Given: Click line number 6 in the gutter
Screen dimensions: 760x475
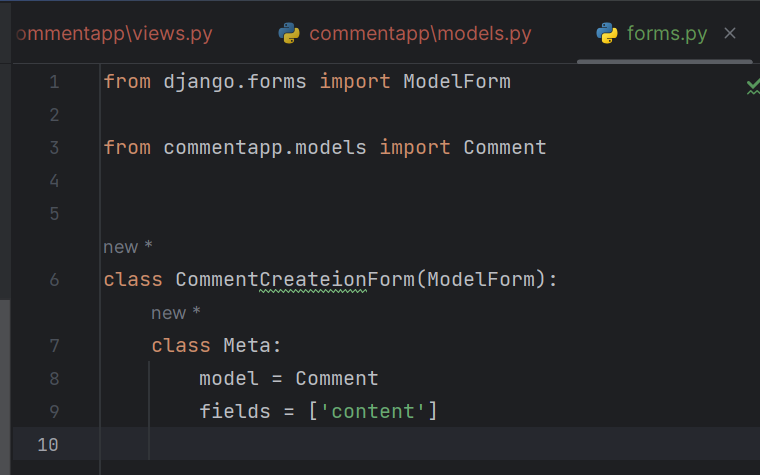Looking at the screenshot, I should pyautogui.click(x=54, y=280).
